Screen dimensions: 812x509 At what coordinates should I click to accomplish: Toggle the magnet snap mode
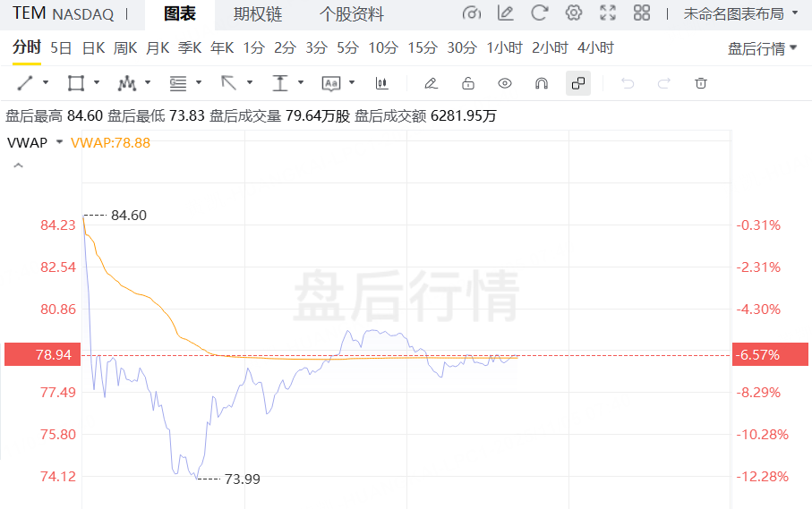pyautogui.click(x=541, y=83)
